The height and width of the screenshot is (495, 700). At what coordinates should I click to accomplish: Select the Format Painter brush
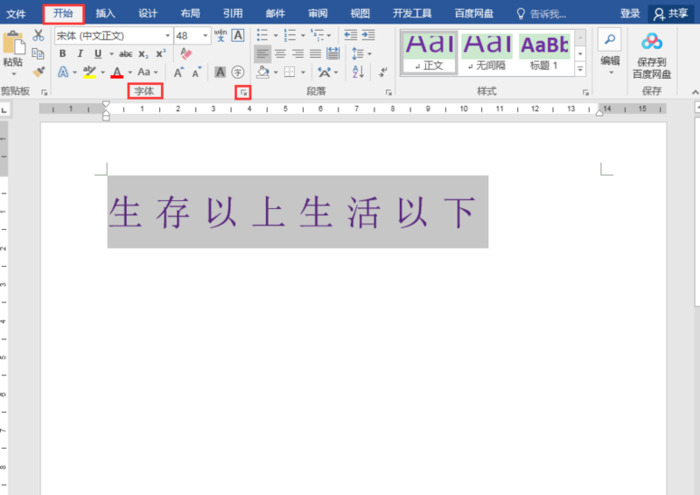tap(38, 71)
